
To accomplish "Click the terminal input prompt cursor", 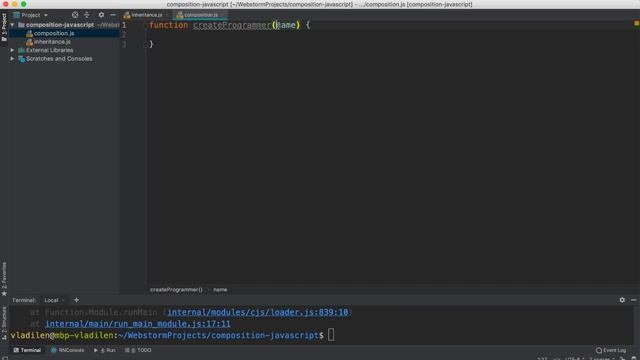I will [331, 335].
